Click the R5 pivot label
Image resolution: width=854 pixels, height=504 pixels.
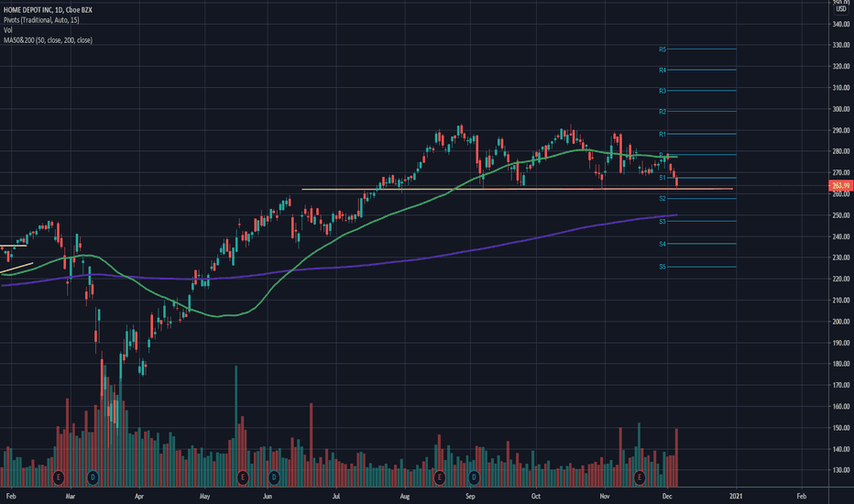pos(662,49)
